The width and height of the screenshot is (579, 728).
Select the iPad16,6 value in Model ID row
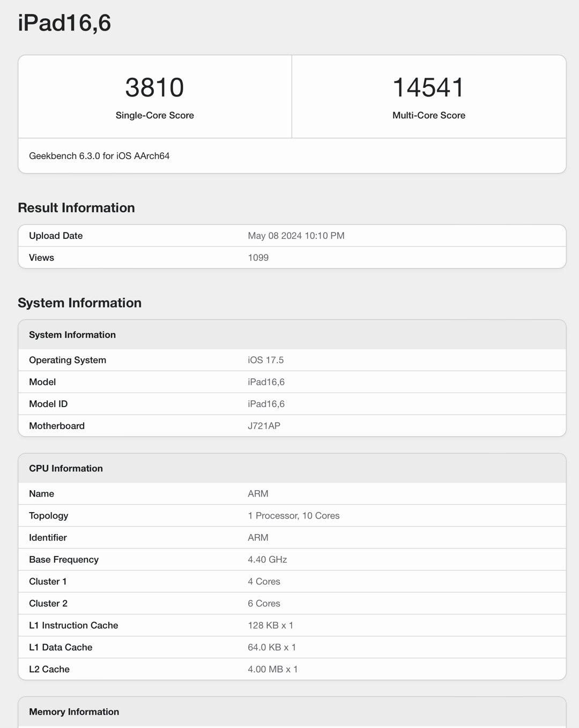pyautogui.click(x=266, y=404)
